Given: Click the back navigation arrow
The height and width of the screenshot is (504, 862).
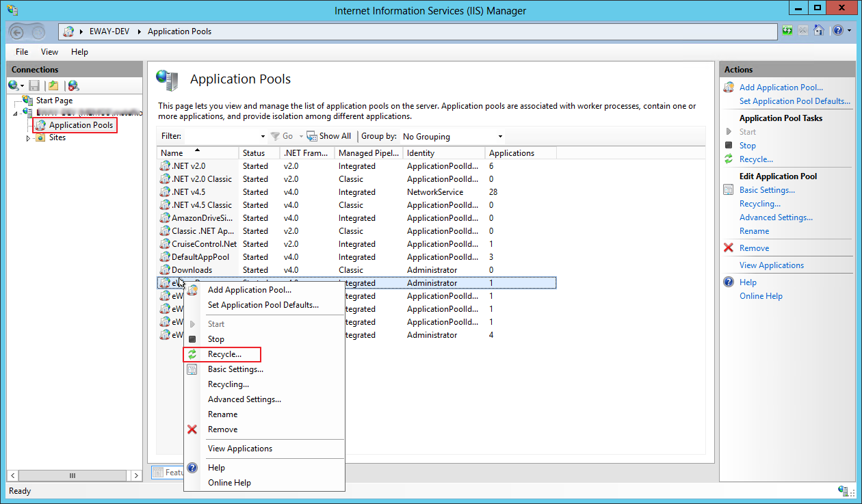Looking at the screenshot, I should coord(17,31).
